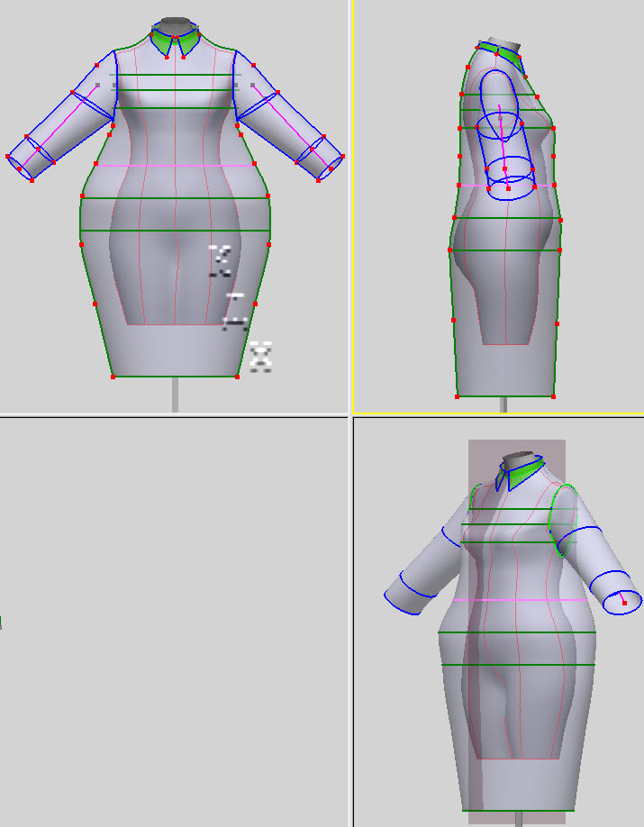Select right green collar panel in front view
The height and width of the screenshot is (827, 644).
188,44
